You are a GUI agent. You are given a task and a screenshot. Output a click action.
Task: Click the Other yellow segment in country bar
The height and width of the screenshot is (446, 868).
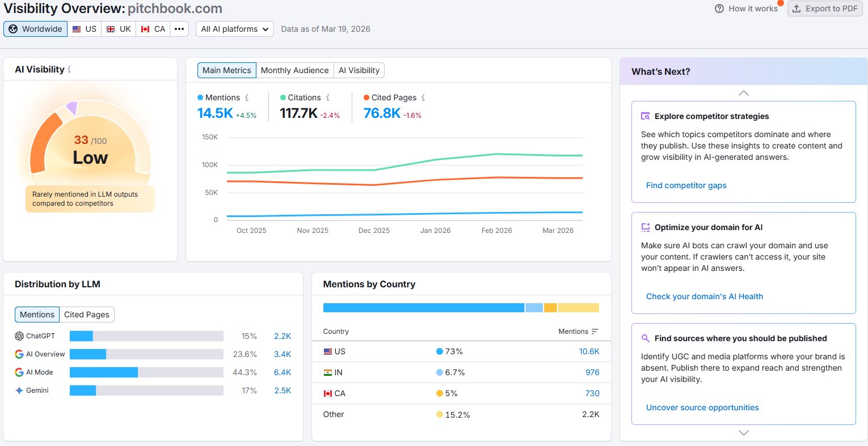click(578, 308)
